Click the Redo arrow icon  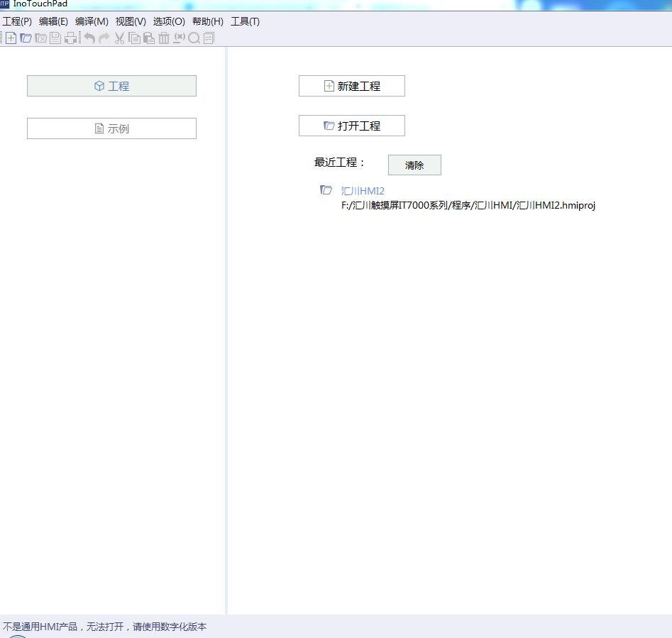pos(104,38)
